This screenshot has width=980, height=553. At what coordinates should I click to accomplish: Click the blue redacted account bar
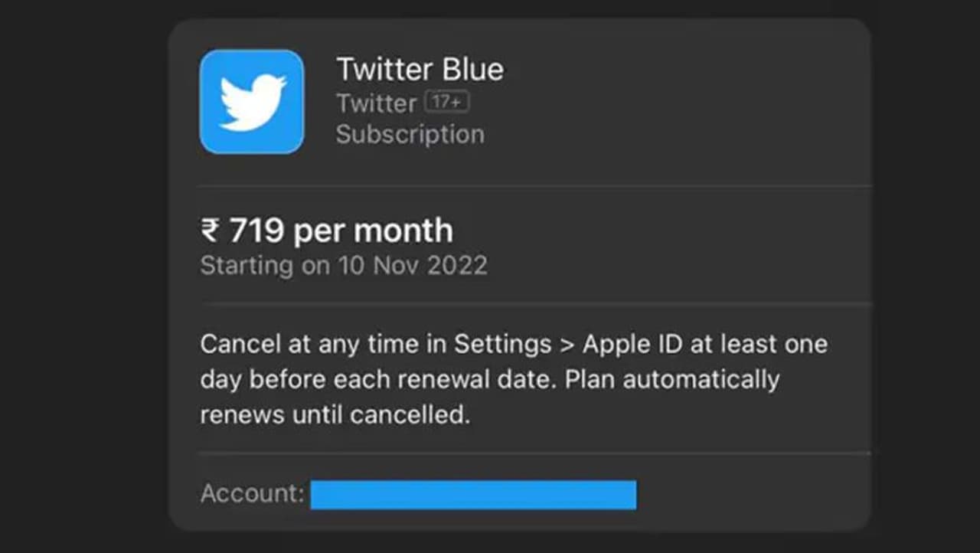click(x=473, y=495)
